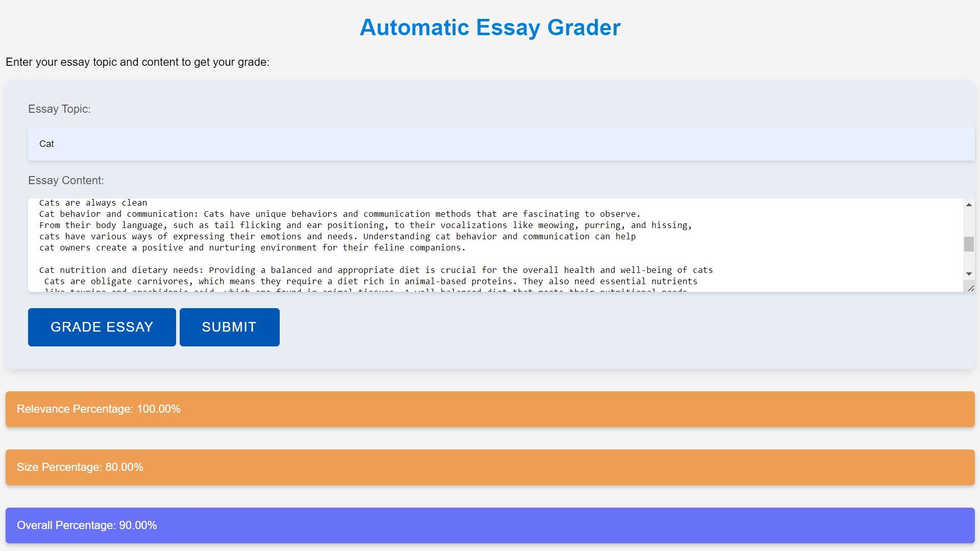980x551 pixels.
Task: Focus the Essay Topic field containing Cat
Action: coord(500,144)
